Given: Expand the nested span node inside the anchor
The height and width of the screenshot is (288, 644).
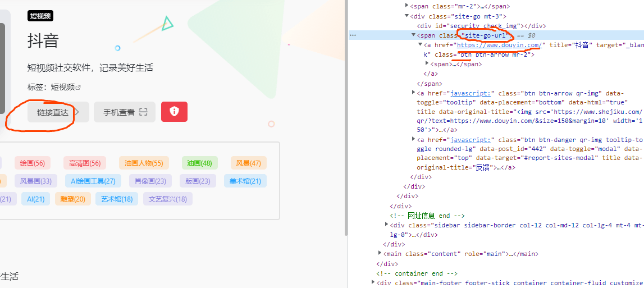Looking at the screenshot, I should 427,64.
